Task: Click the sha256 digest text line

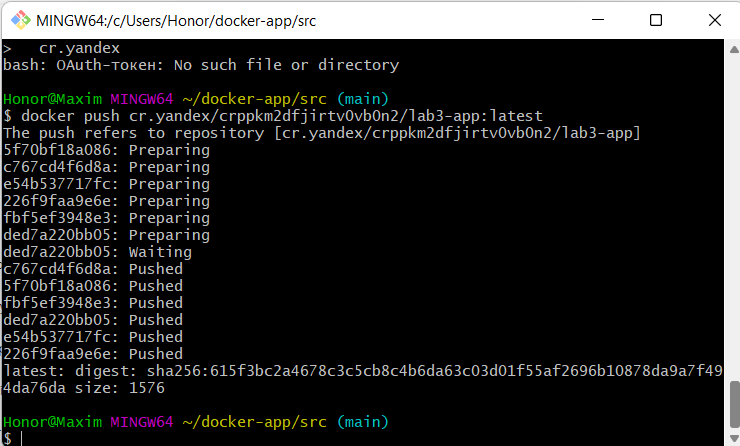Action: point(362,371)
